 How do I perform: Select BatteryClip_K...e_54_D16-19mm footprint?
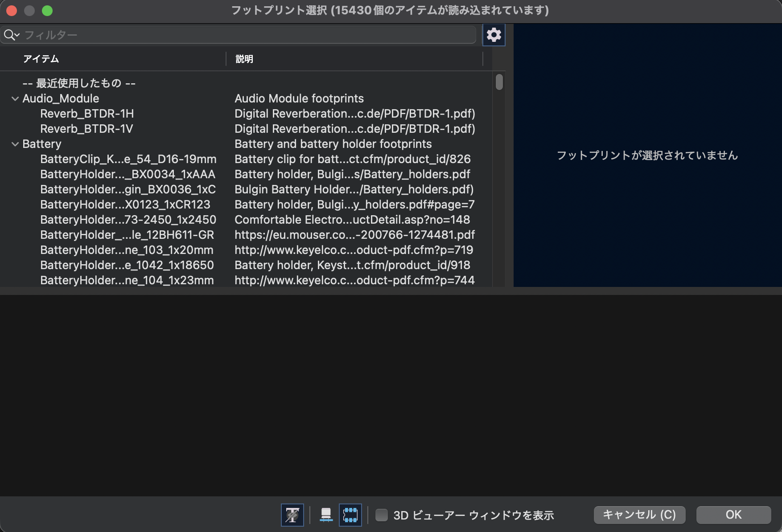(128, 159)
